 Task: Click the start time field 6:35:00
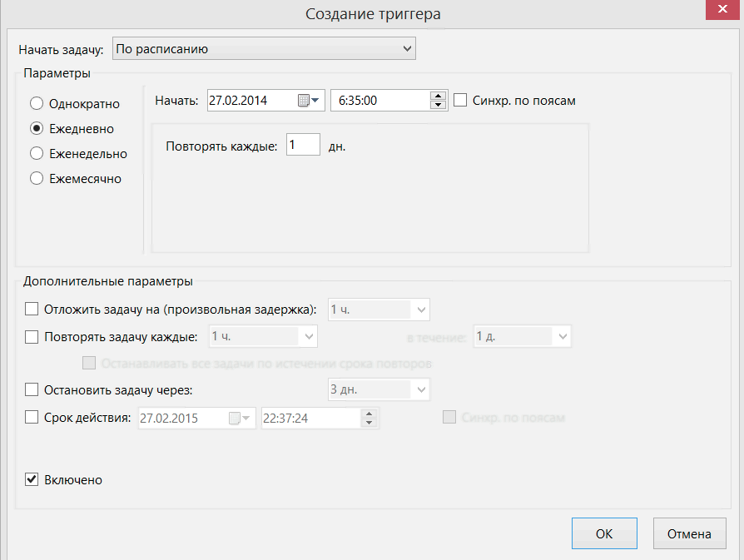[x=379, y=101]
